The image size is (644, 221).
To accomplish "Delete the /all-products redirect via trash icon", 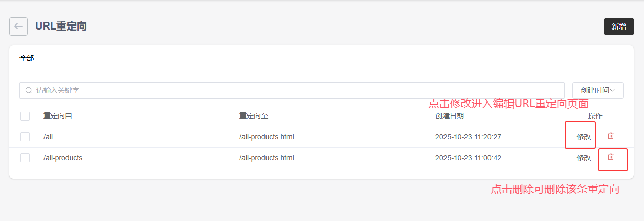I will 610,157.
